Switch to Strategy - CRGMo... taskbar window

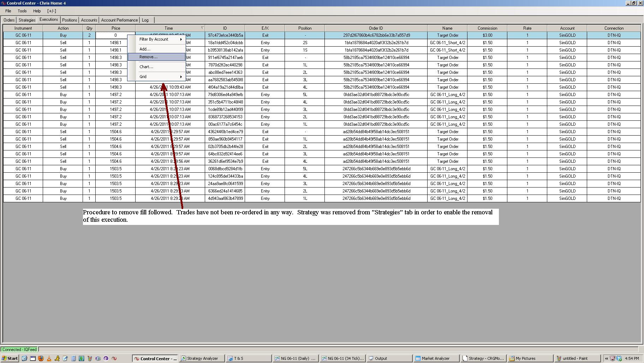[x=483, y=358]
